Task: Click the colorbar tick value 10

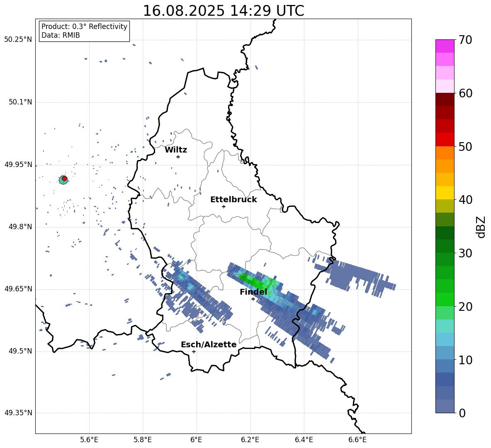Action: click(x=465, y=360)
